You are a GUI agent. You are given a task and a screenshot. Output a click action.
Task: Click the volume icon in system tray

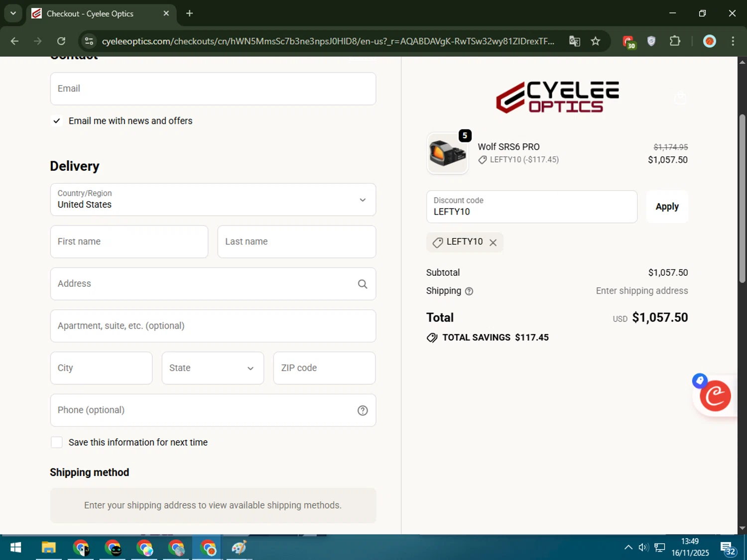643,548
